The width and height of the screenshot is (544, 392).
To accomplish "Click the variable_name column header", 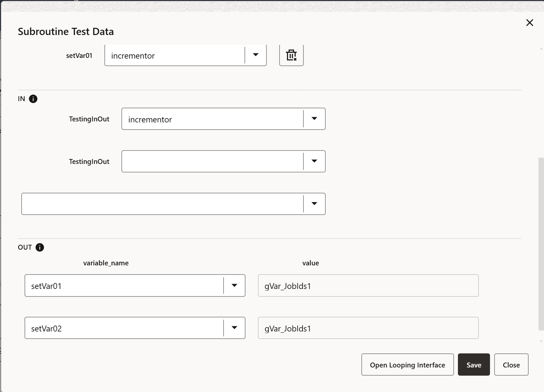I will click(105, 263).
